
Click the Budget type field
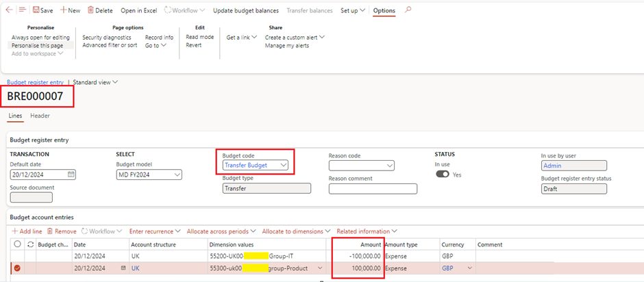pos(267,188)
